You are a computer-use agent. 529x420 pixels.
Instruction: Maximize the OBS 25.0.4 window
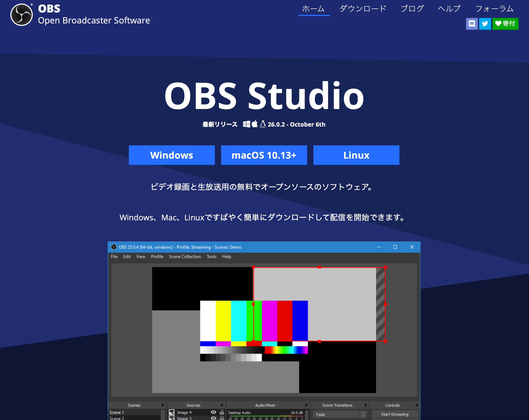(395, 247)
